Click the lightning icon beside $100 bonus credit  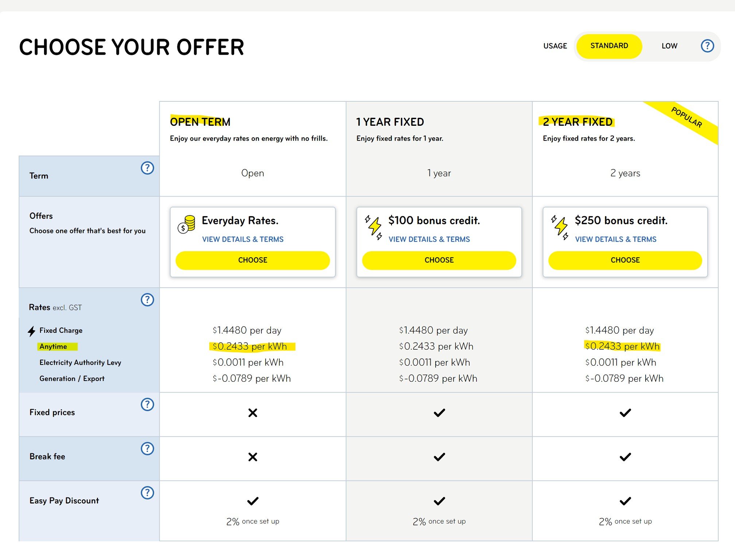coord(374,227)
